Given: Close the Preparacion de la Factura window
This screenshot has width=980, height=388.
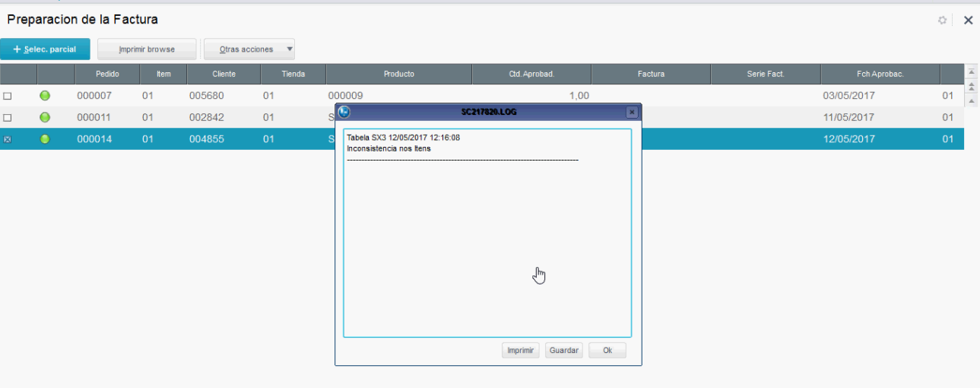Looking at the screenshot, I should click(x=968, y=21).
